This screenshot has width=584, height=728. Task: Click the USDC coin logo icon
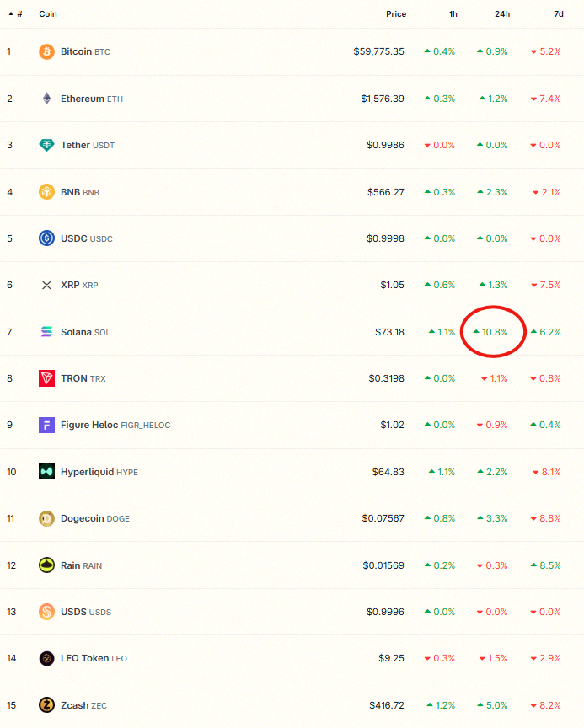tap(46, 238)
